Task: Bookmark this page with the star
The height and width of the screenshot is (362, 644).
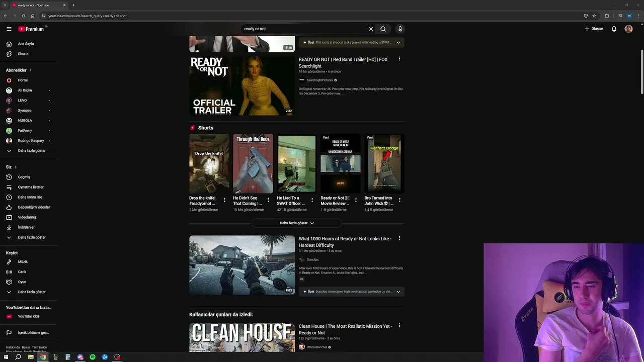Action: pyautogui.click(x=594, y=16)
